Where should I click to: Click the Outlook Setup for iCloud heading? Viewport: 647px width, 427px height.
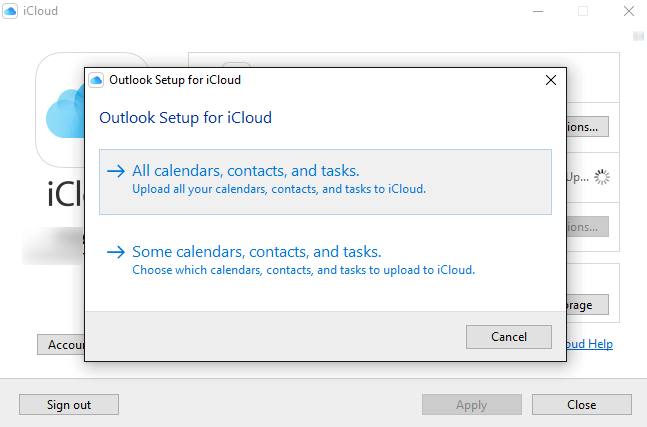186,118
